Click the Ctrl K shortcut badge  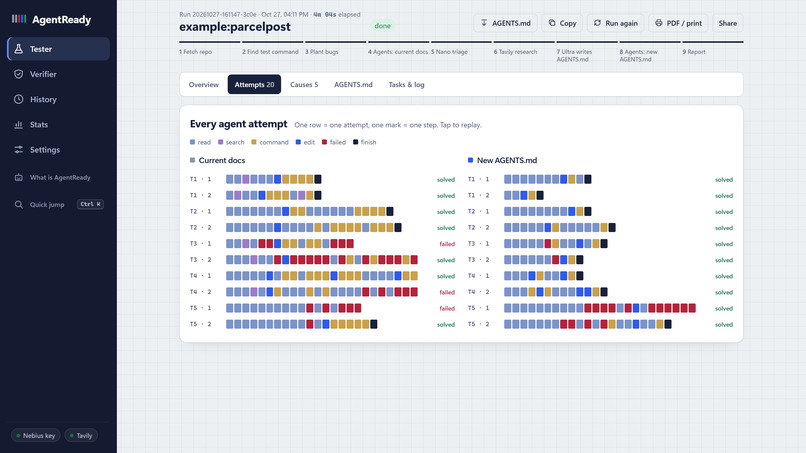point(90,204)
